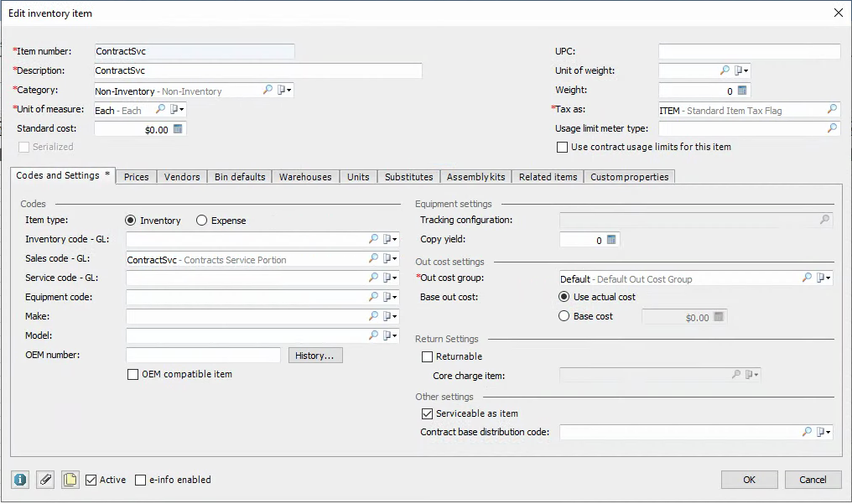Check the Returnable checkbox
The width and height of the screenshot is (852, 504).
[427, 356]
